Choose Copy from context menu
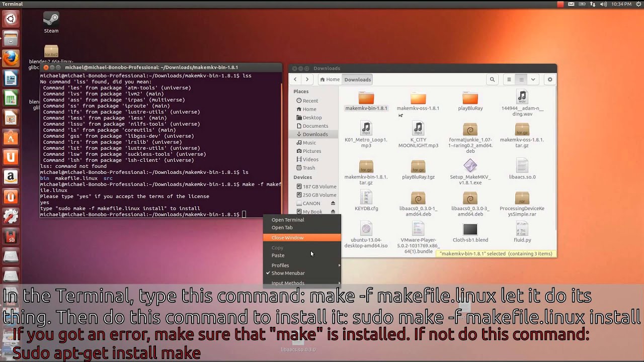644x362 pixels. [x=302, y=247]
